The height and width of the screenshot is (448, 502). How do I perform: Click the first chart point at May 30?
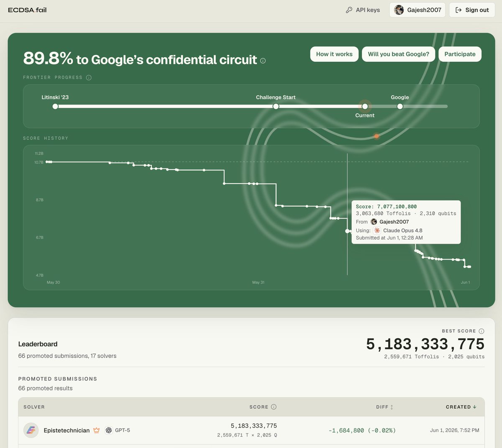(x=47, y=162)
